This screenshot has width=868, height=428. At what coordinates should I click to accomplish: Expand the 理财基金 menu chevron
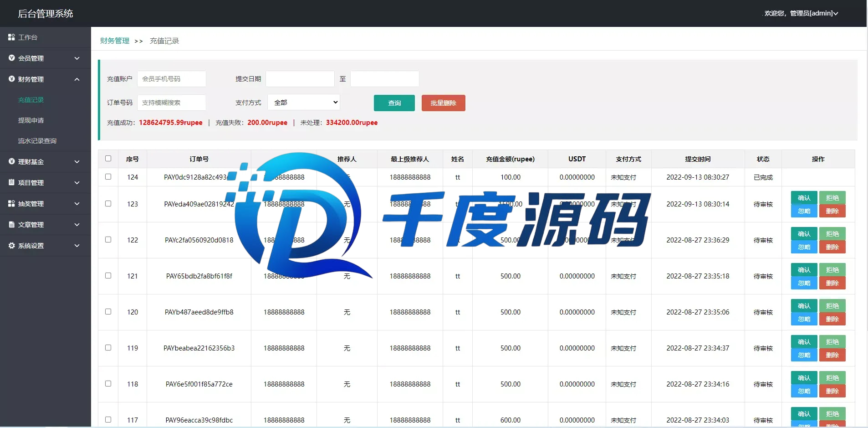pyautogui.click(x=77, y=162)
